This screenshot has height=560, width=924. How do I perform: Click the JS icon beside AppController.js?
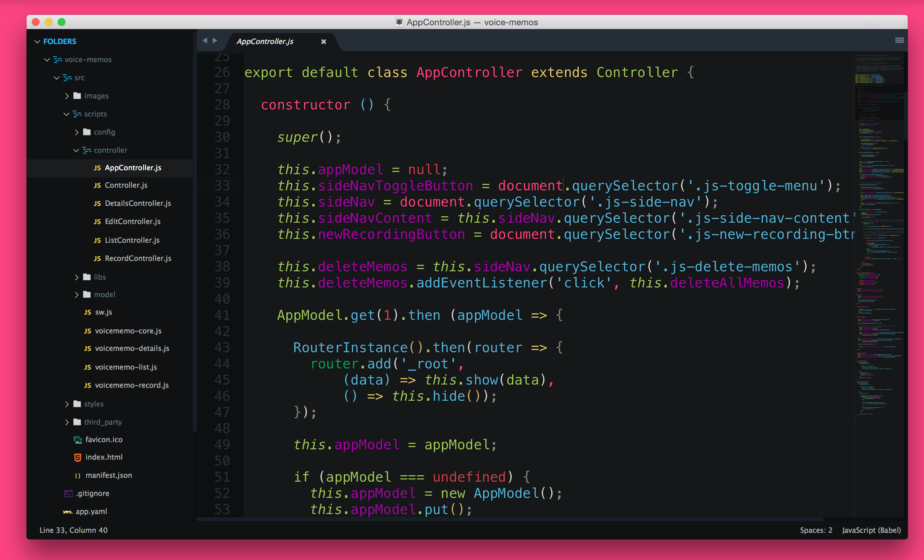(x=97, y=168)
